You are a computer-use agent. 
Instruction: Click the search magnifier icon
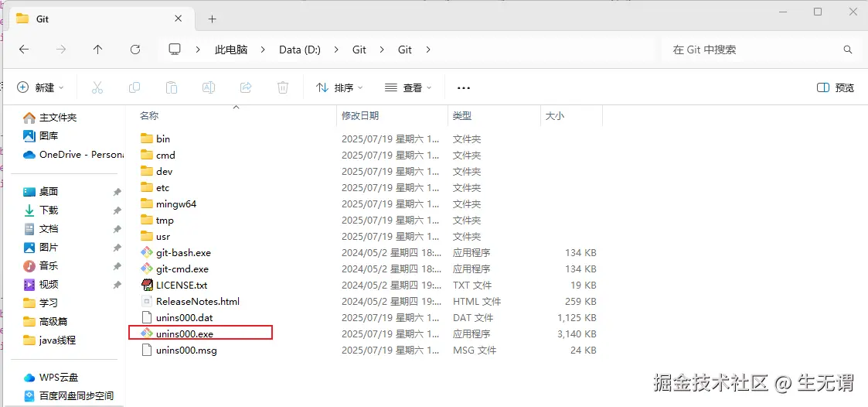(x=848, y=50)
